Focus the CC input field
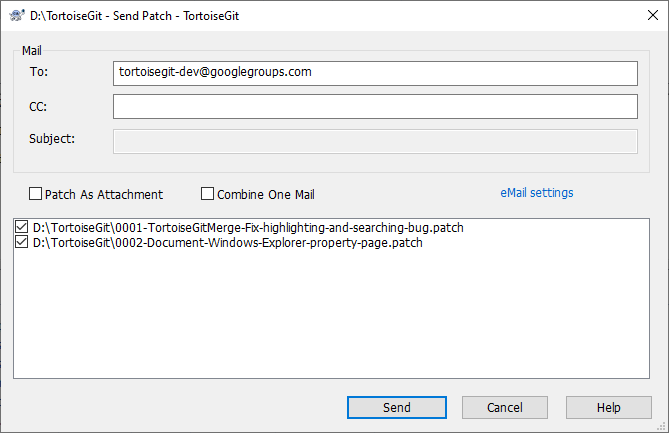The image size is (669, 433). click(375, 106)
